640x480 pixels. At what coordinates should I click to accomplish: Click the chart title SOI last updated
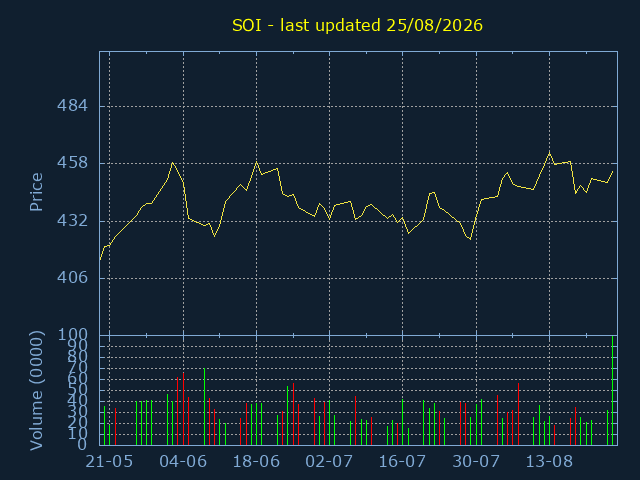point(357,25)
